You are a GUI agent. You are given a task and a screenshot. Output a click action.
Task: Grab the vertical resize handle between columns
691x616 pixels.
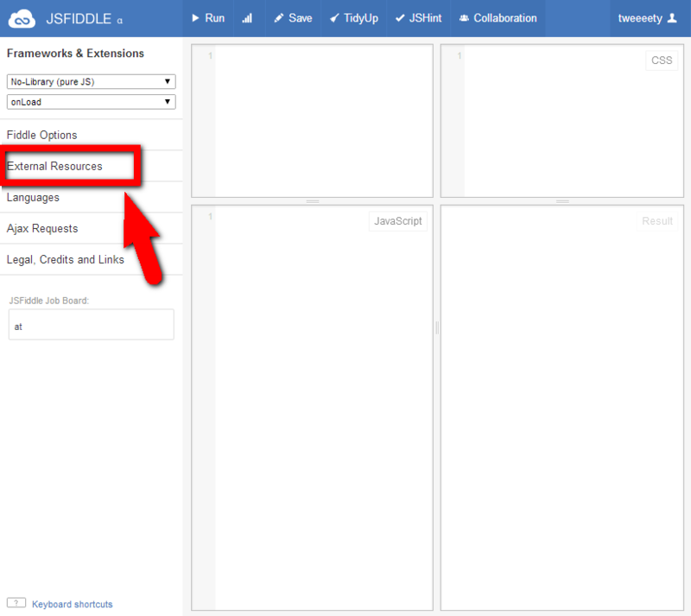(437, 327)
